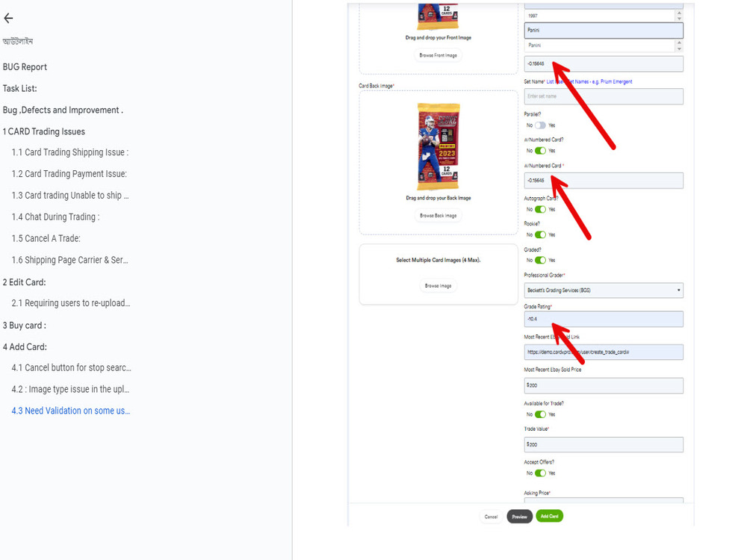Click the Browse Back Image button
This screenshot has width=747, height=560.
[x=438, y=216]
